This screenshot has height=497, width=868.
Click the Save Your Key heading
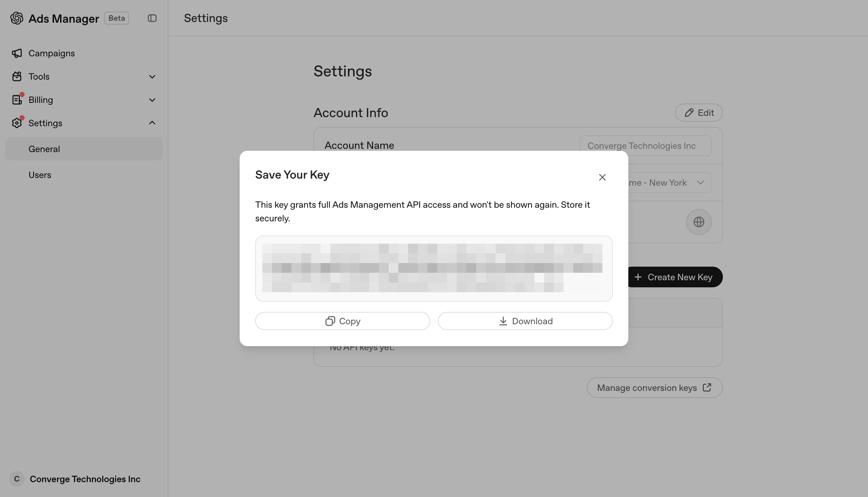coord(292,175)
